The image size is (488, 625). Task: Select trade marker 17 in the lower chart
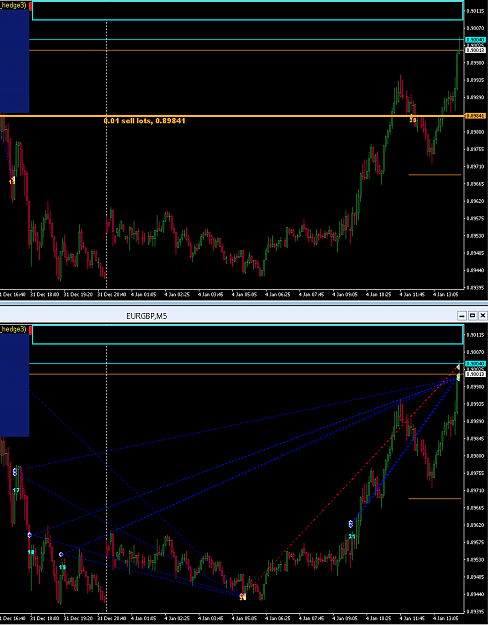click(x=16, y=490)
